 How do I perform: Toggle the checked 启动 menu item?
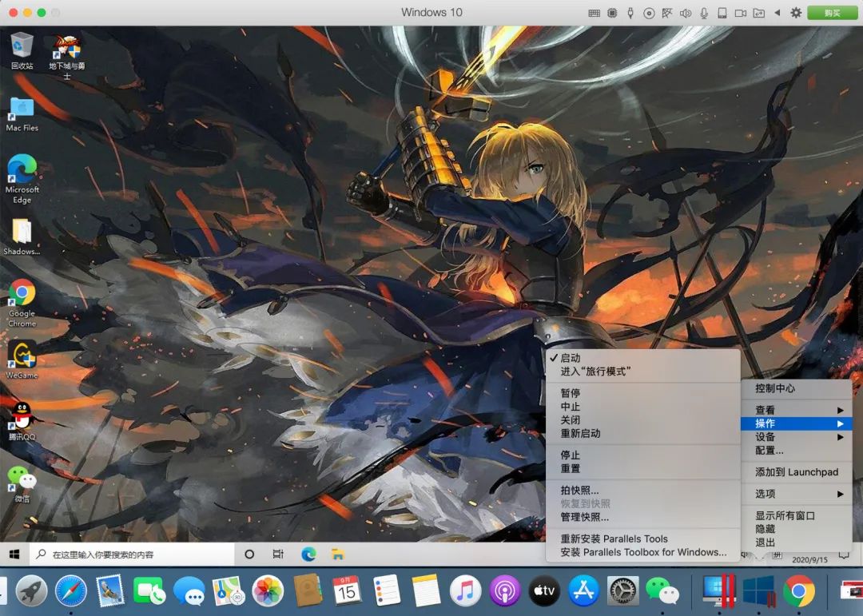click(642, 358)
